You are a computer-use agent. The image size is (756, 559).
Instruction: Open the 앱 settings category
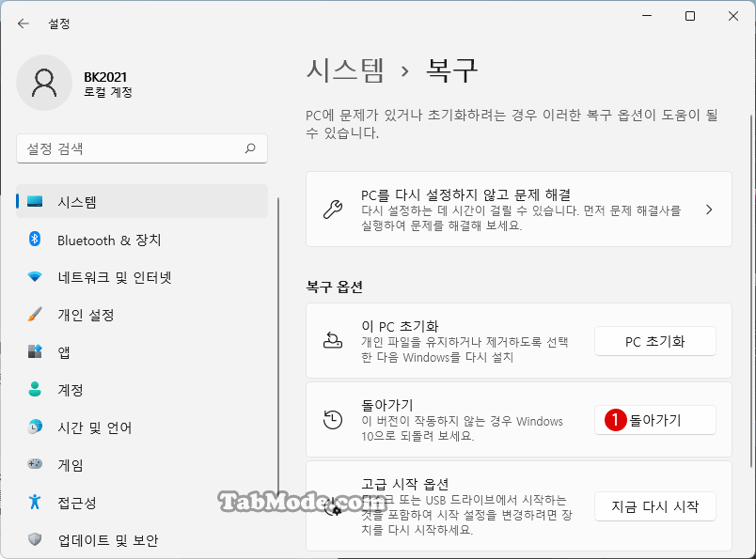(x=142, y=352)
